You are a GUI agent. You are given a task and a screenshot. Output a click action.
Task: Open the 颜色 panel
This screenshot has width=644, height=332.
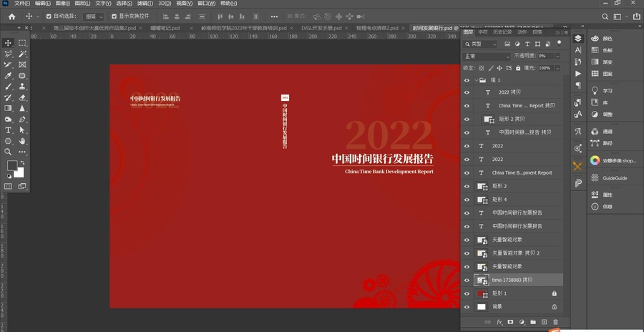(607, 39)
